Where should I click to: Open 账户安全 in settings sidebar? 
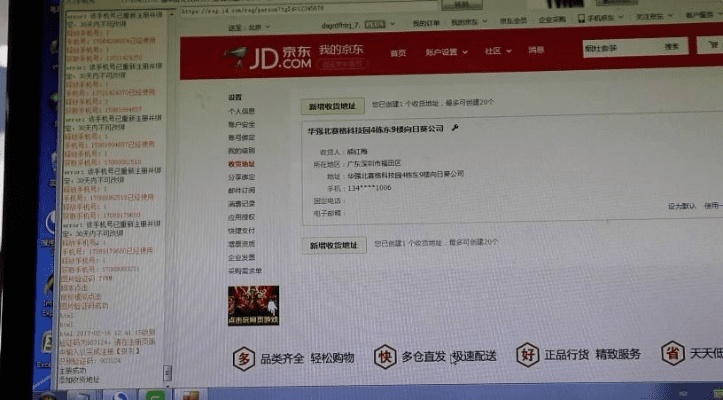point(241,125)
